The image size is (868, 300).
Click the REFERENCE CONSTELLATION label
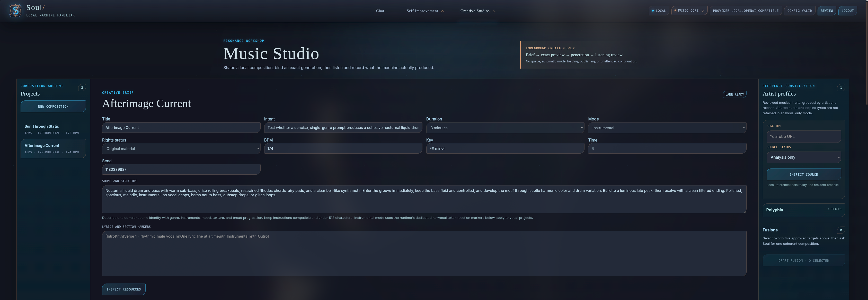click(x=789, y=86)
